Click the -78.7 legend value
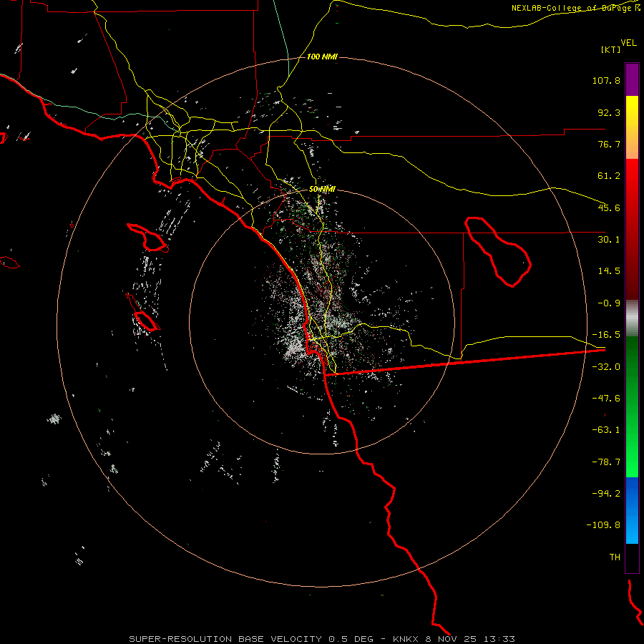Image resolution: width=644 pixels, height=644 pixels. tap(606, 462)
